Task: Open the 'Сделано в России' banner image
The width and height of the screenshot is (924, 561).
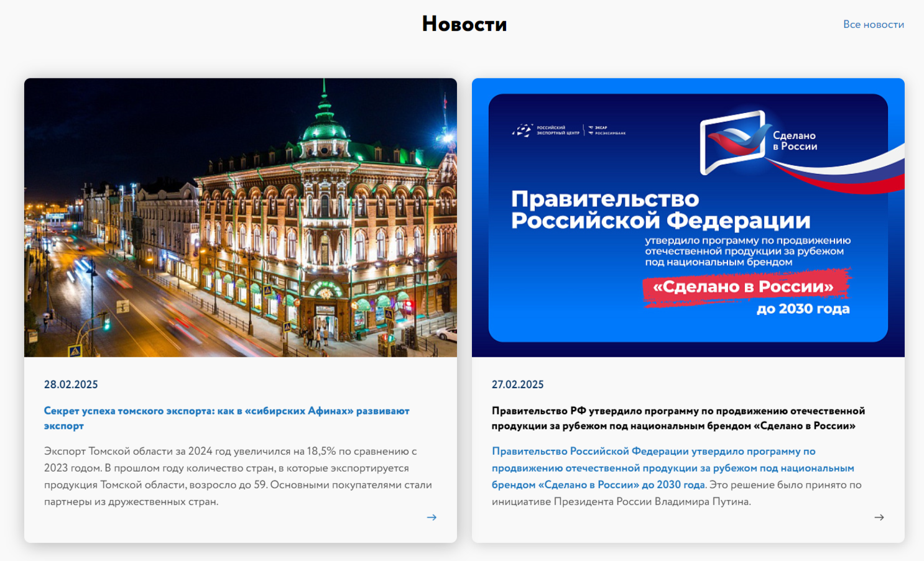Action: (x=688, y=217)
